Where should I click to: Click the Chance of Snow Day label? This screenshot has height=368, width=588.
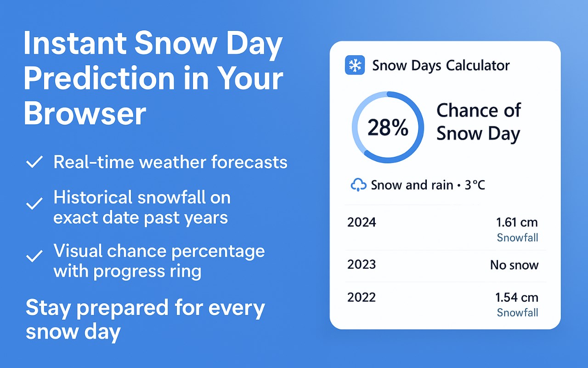478,122
